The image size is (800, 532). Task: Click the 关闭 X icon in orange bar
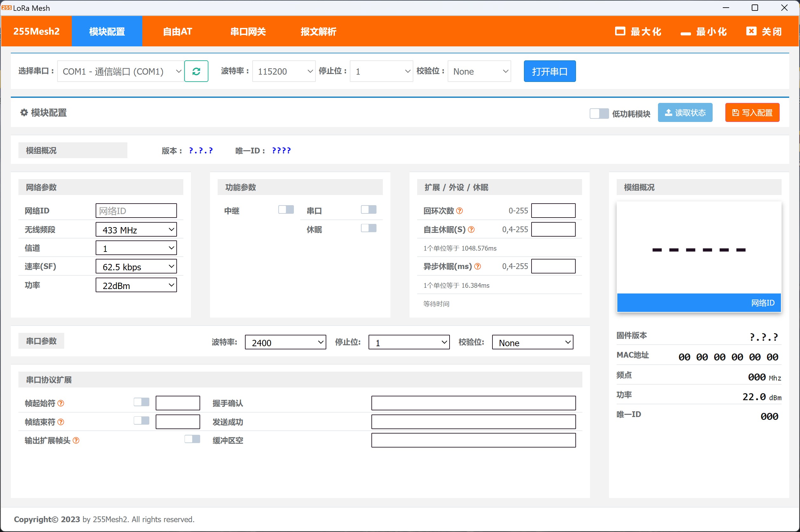[x=751, y=31]
